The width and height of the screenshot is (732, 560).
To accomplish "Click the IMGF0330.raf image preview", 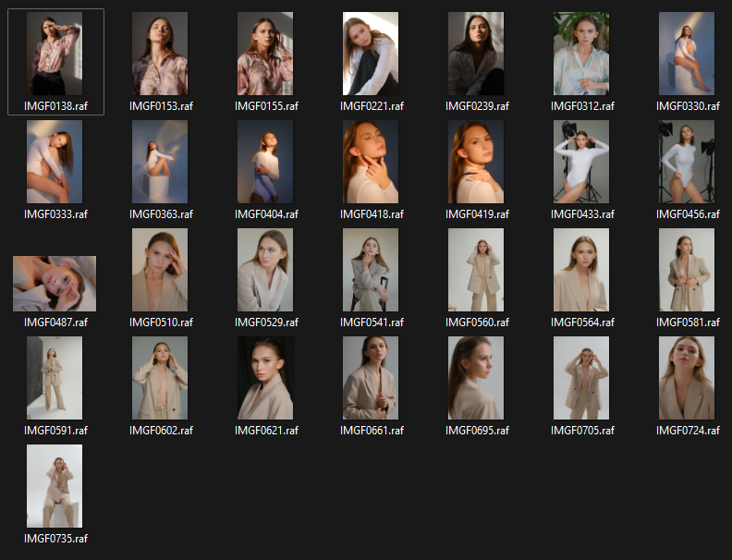I will [687, 54].
